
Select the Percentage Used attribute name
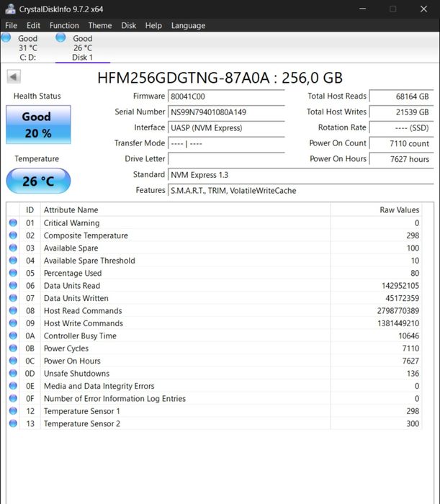[73, 273]
